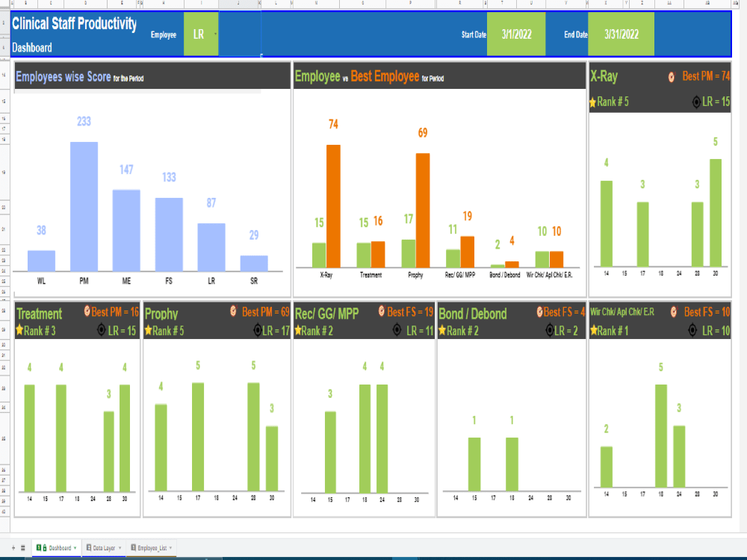This screenshot has height=560, width=747.
Task: Click the tallest PM bar in Employees wise Score chart
Action: 84,202
